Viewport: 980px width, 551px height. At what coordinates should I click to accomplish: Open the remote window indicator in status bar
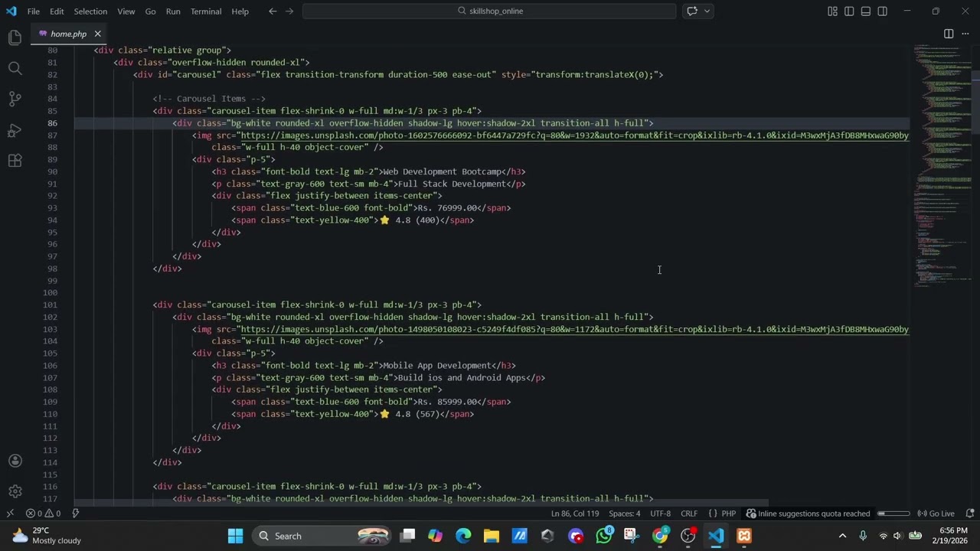(10, 514)
